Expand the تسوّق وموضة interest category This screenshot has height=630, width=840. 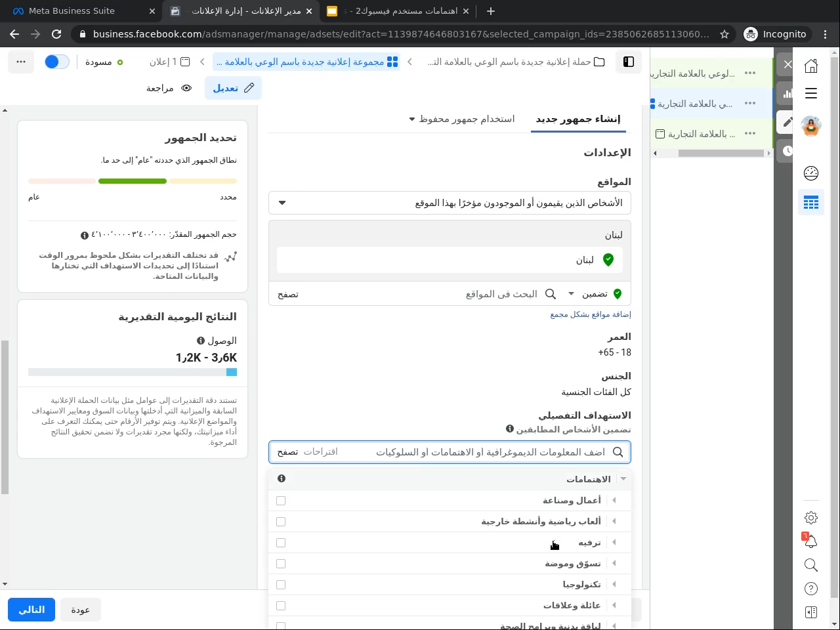pyautogui.click(x=614, y=564)
